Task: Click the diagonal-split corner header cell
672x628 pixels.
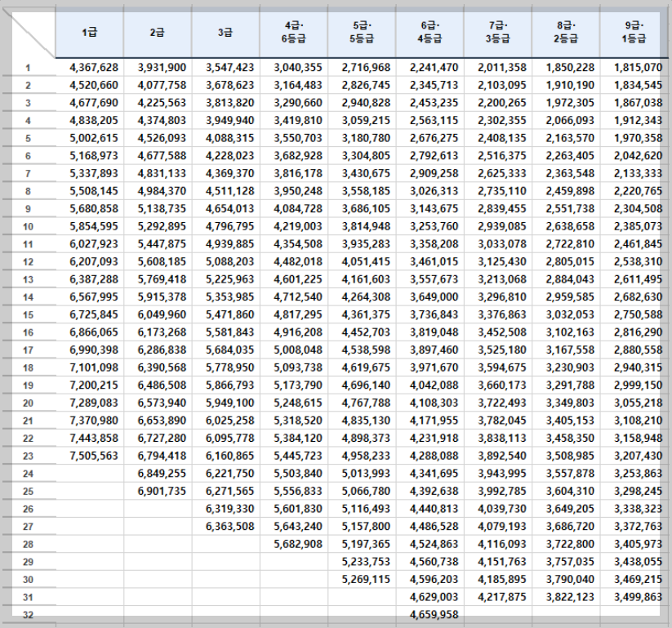Action: [29, 33]
